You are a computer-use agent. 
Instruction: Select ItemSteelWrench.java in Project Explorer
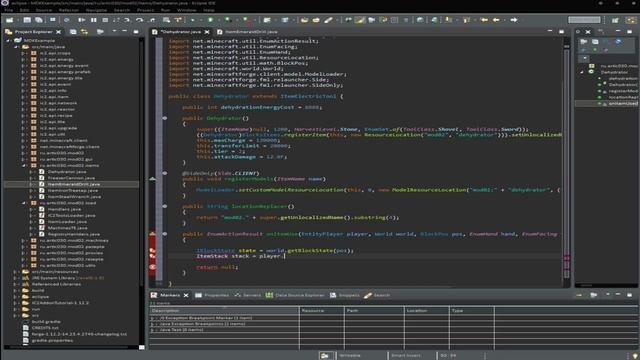[74, 196]
